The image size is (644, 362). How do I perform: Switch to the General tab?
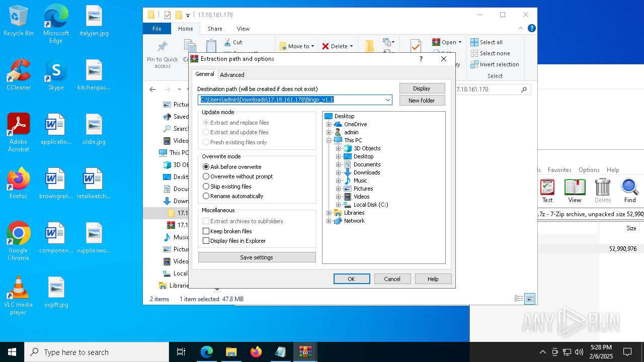coord(205,74)
